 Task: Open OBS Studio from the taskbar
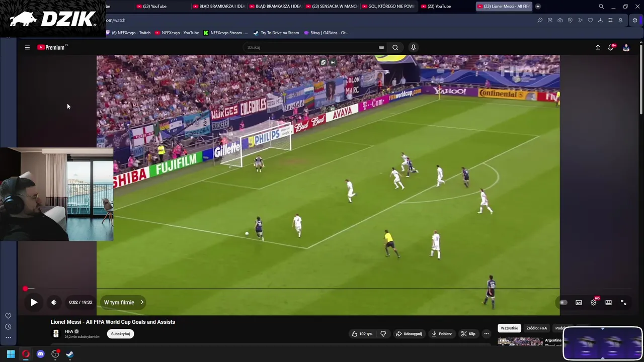55,354
